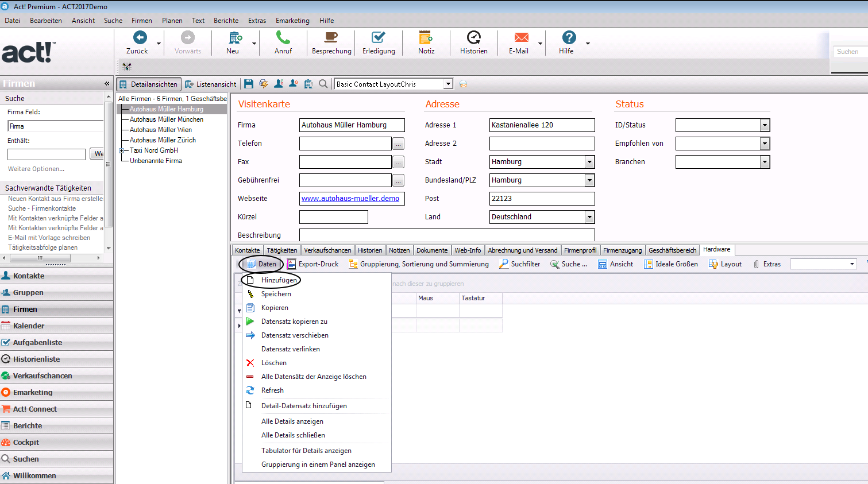Click the Zurück back arrow icon
The height and width of the screenshot is (484, 868).
pyautogui.click(x=140, y=37)
